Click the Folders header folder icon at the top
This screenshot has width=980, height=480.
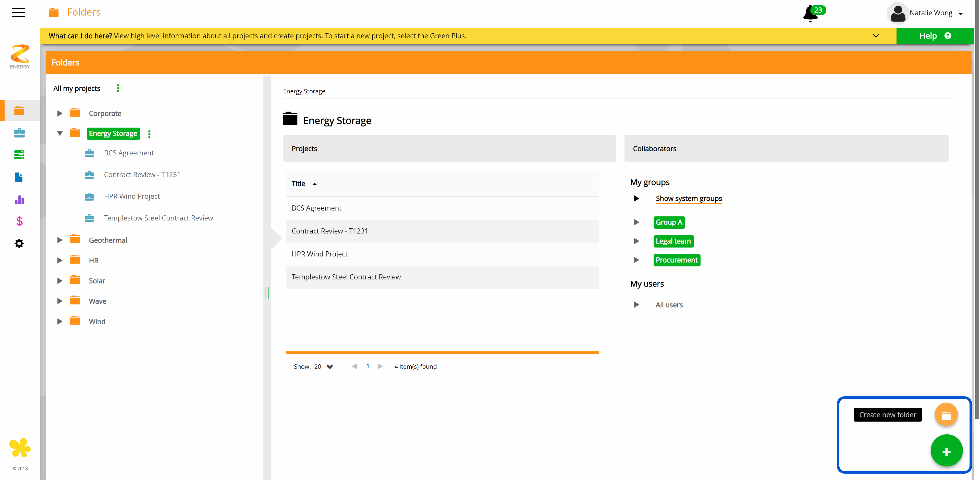(x=54, y=12)
